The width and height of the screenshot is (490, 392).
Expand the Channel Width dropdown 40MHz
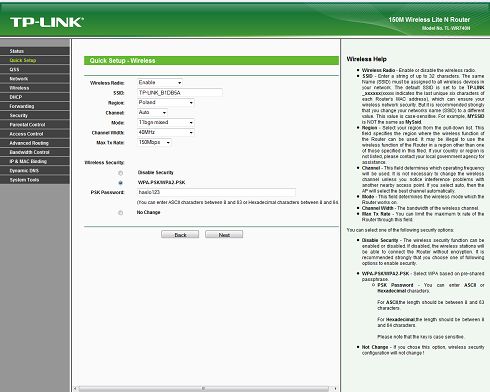pyautogui.click(x=166, y=132)
